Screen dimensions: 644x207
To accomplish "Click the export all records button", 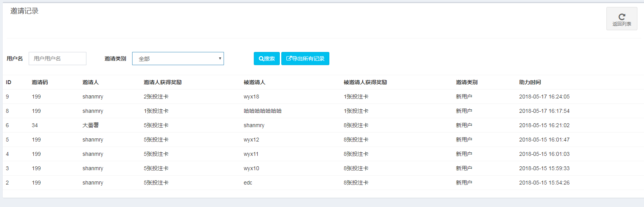I will [305, 59].
